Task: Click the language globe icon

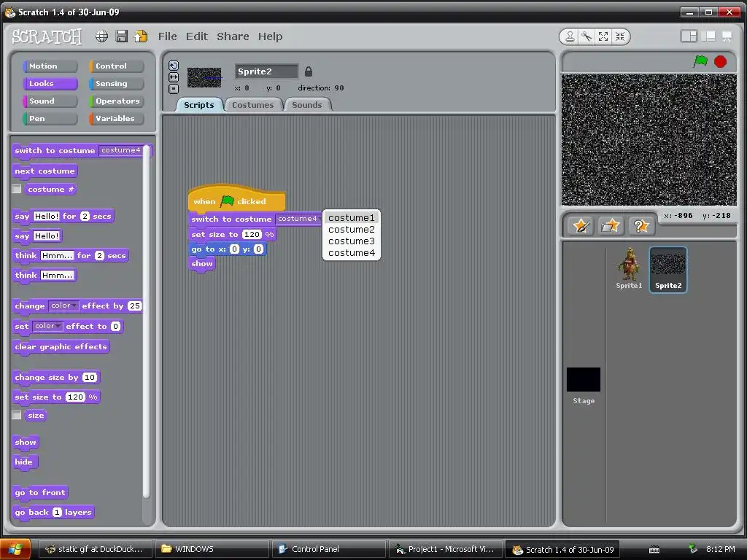Action: [101, 36]
